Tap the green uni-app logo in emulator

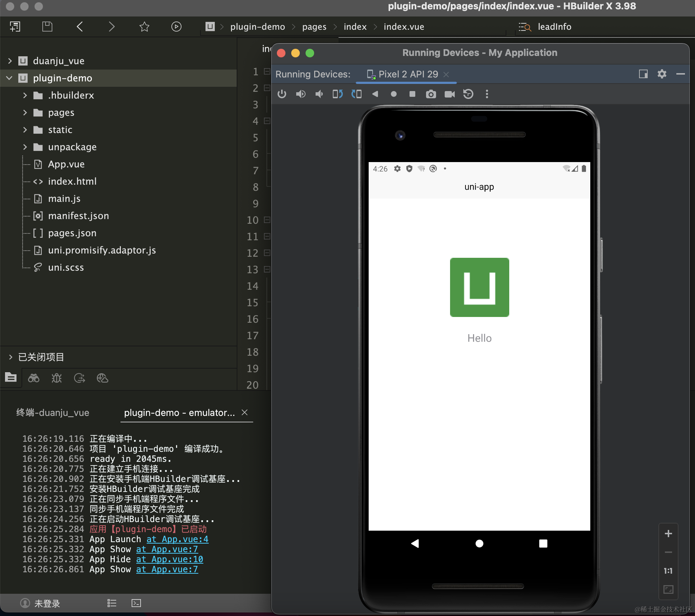click(x=479, y=287)
